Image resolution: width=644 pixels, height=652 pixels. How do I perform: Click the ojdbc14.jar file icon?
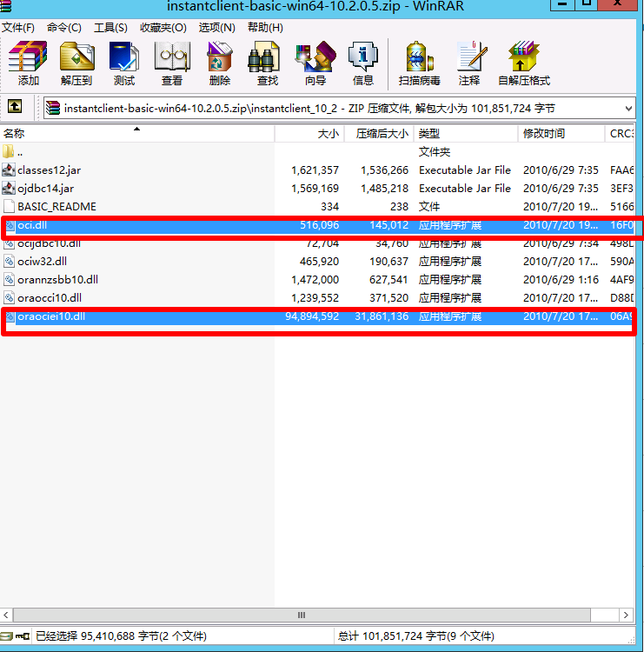pyautogui.click(x=9, y=188)
